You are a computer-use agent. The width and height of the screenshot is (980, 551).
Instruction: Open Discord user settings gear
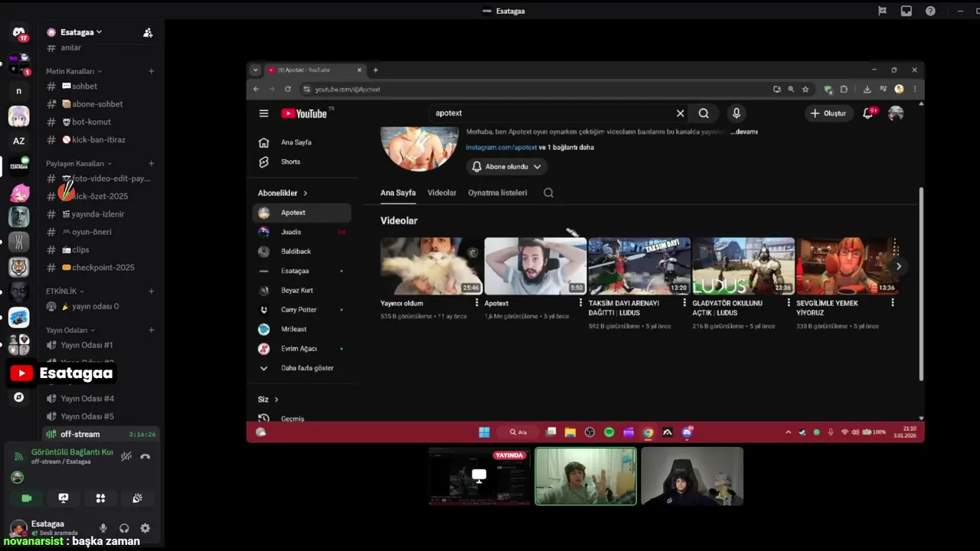click(x=145, y=528)
